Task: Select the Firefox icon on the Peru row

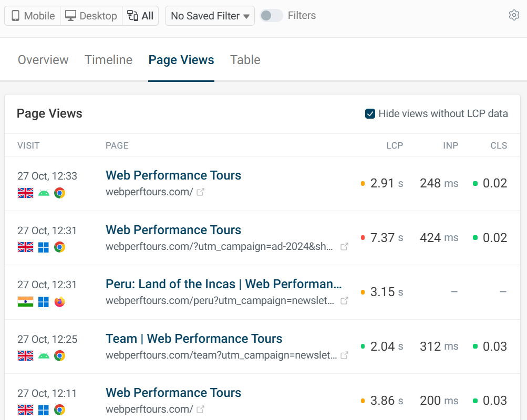Action: point(60,301)
